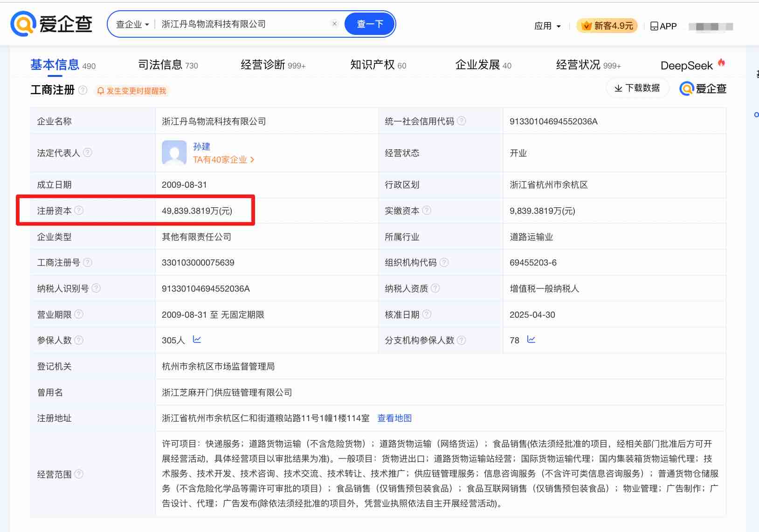The image size is (759, 532).
Task: Click the 9,839.3819万(元) paid-in capital value
Action: click(x=542, y=211)
